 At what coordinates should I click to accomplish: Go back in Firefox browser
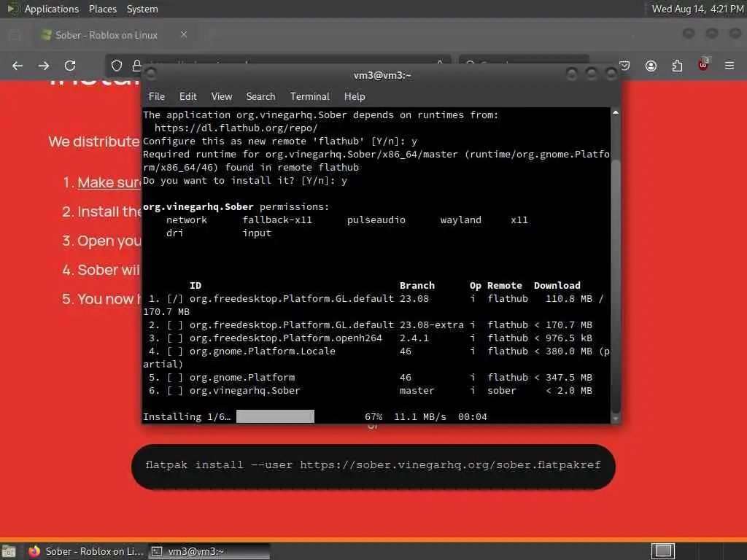pos(18,66)
